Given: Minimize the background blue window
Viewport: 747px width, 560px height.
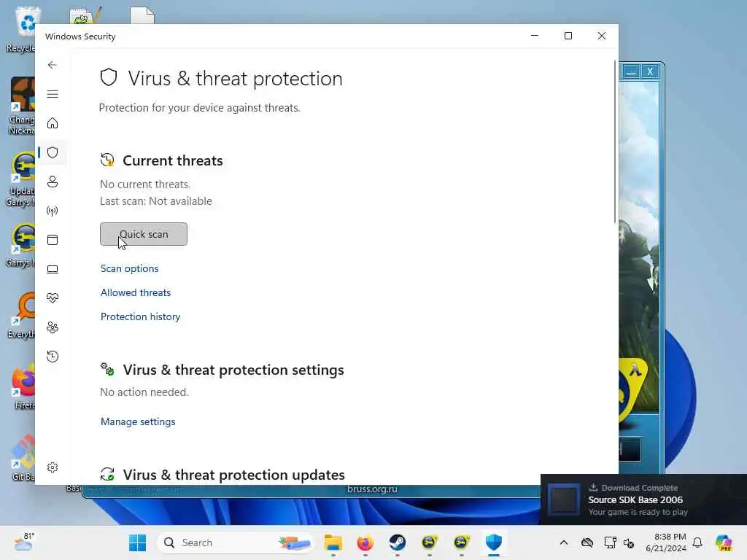Looking at the screenshot, I should point(631,72).
